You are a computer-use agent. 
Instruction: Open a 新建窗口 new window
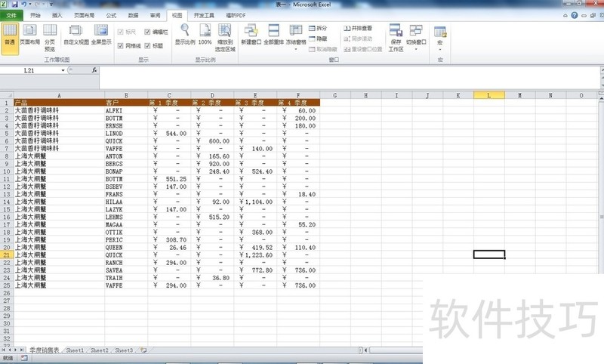(251, 35)
